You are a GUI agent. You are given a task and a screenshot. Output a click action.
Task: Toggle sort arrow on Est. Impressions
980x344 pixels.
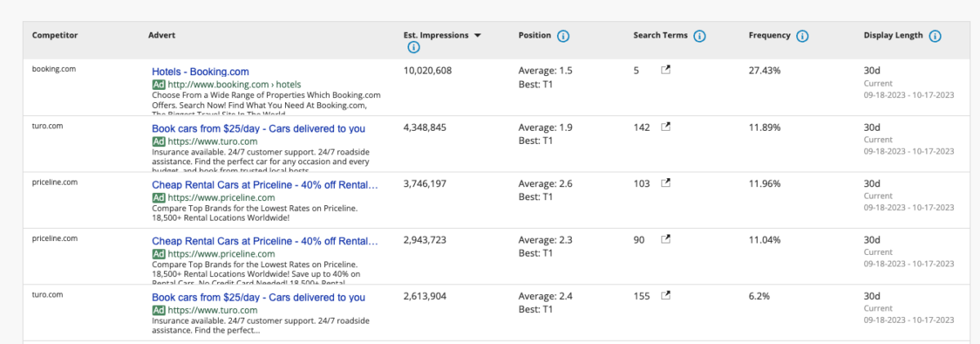click(x=477, y=36)
